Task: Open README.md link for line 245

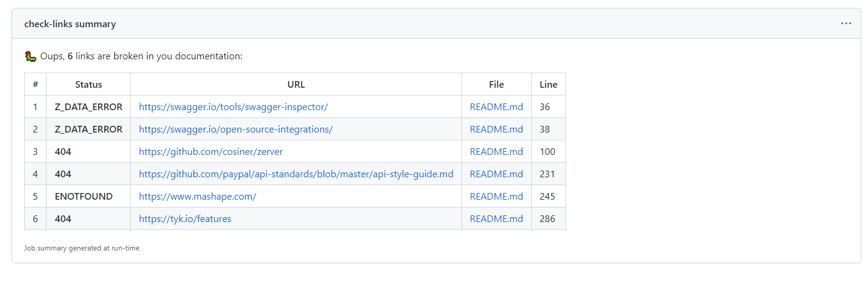Action: [497, 197]
